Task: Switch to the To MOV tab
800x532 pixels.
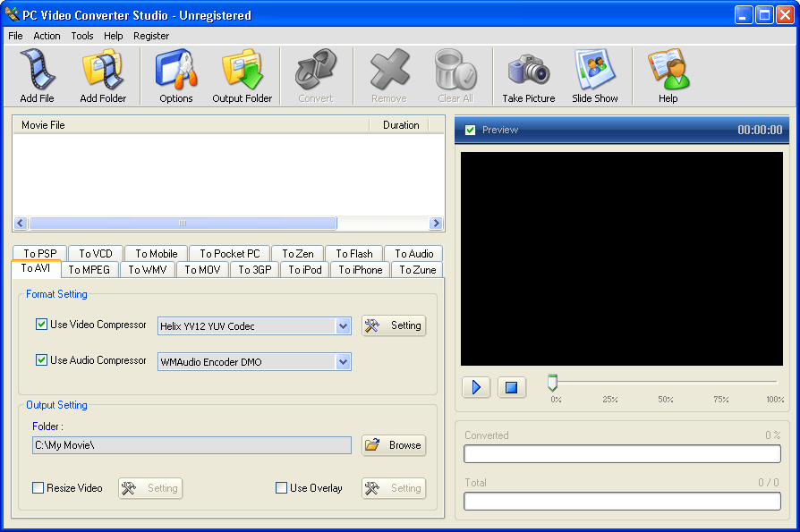Action: 202,269
